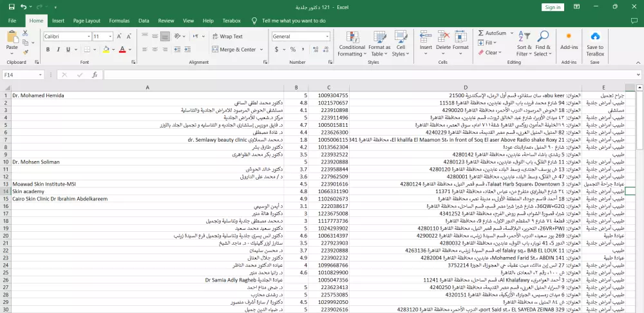Open the Cell Styles gallery icon

point(401,37)
